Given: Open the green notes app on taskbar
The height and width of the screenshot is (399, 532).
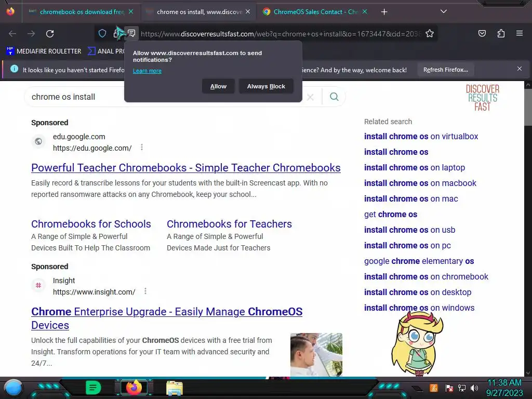Looking at the screenshot, I should [x=94, y=388].
